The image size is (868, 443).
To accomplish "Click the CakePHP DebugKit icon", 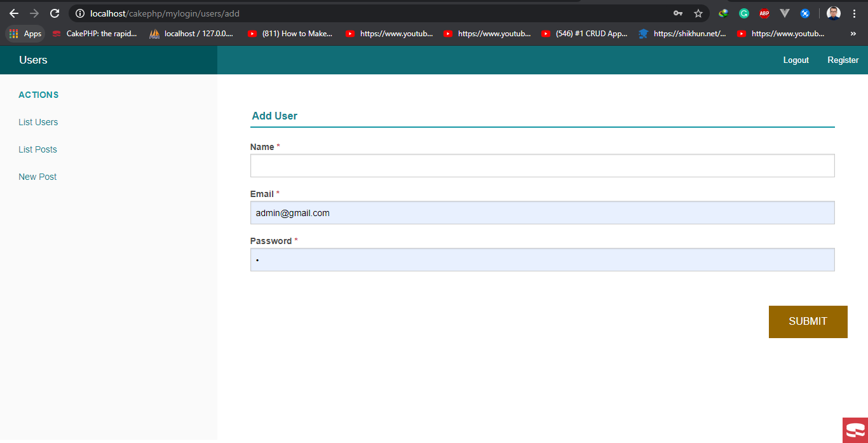I will pyautogui.click(x=855, y=430).
